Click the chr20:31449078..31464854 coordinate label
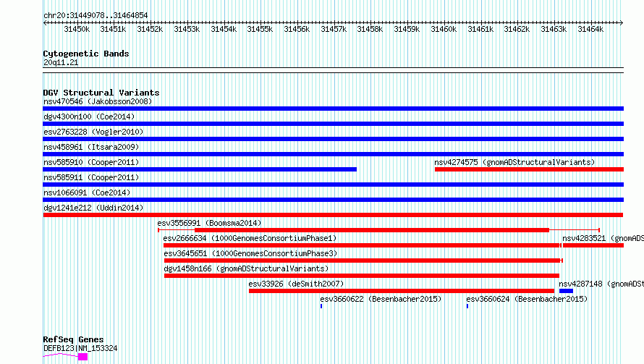This screenshot has height=364, width=644. coord(96,15)
